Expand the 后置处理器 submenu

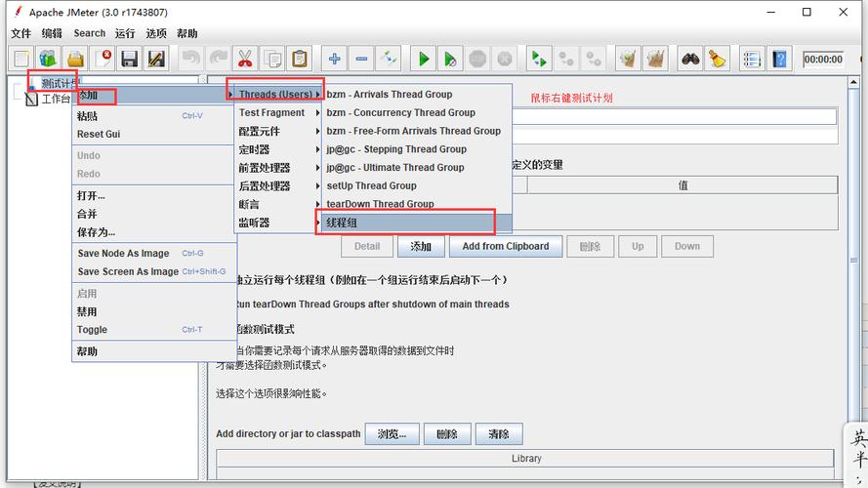tap(279, 185)
